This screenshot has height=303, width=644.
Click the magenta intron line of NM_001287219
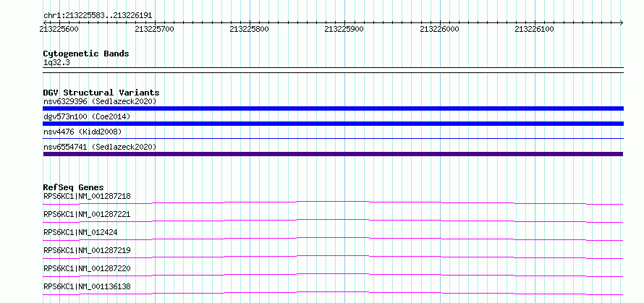(333, 256)
